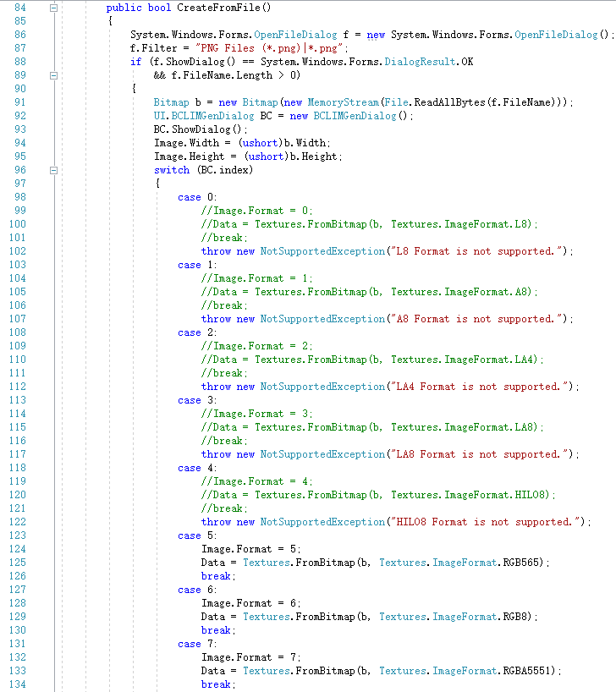Click the OpenFileDialog type on line 86
616x692 pixels.
coord(295,35)
